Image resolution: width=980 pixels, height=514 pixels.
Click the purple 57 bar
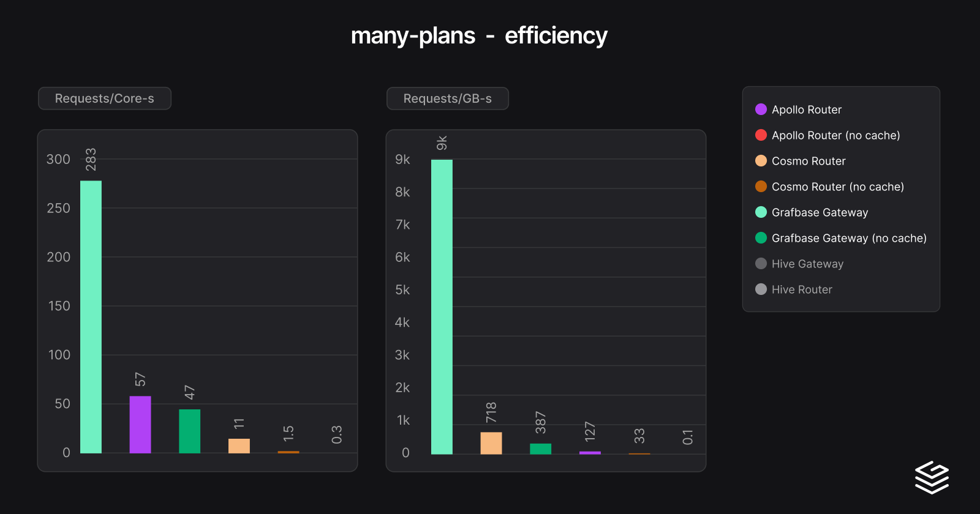[140, 425]
